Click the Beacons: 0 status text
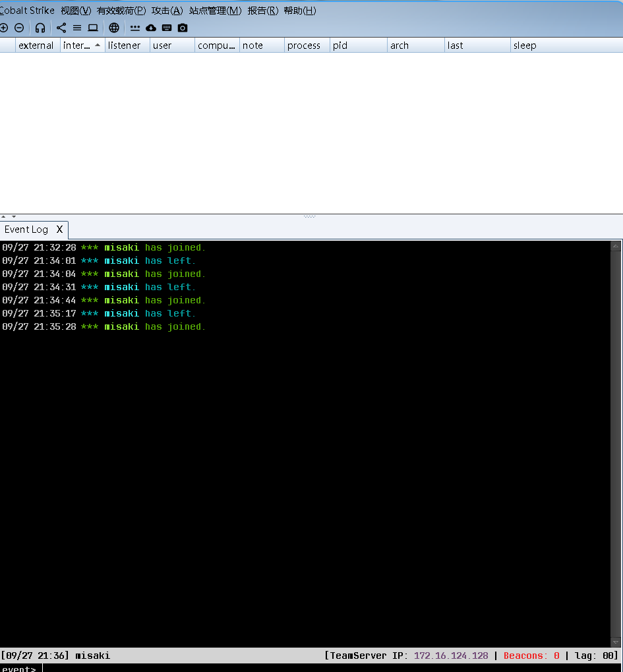 pos(532,656)
